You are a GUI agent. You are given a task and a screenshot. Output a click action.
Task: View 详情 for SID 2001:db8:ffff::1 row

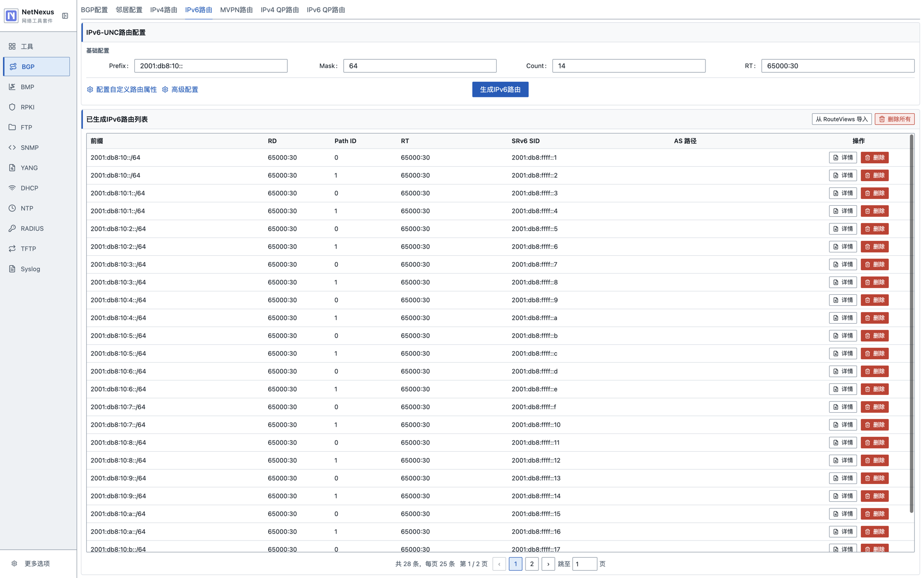pyautogui.click(x=843, y=158)
